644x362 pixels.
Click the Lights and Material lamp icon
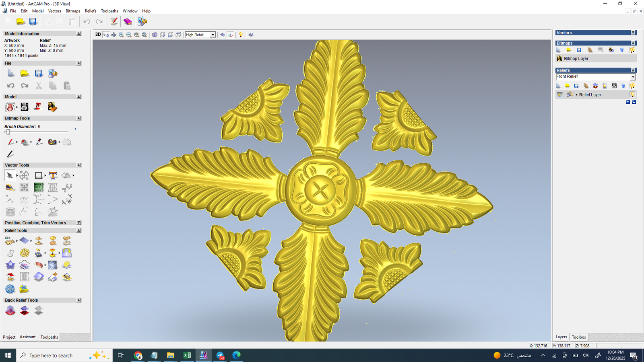tap(241, 35)
